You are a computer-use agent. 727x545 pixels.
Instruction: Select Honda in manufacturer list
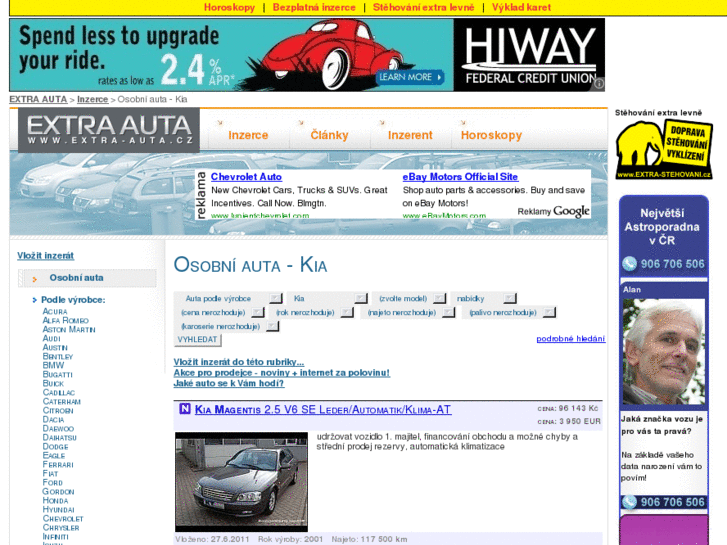(55, 500)
